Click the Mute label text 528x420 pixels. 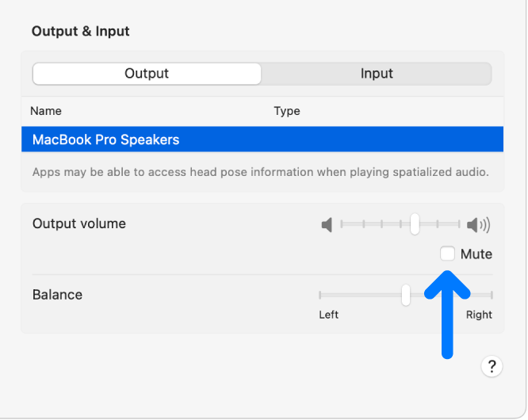click(476, 254)
